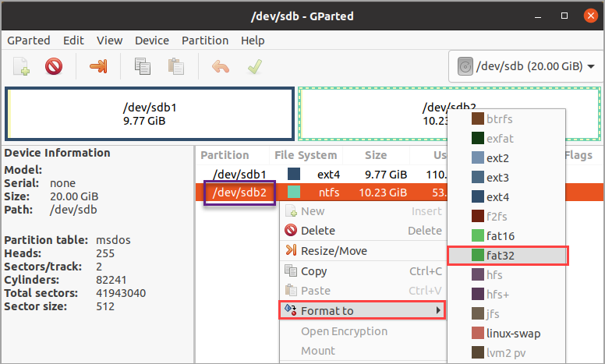The width and height of the screenshot is (605, 364).
Task: Select linux-swap in the Format to submenu
Action: 507,334
